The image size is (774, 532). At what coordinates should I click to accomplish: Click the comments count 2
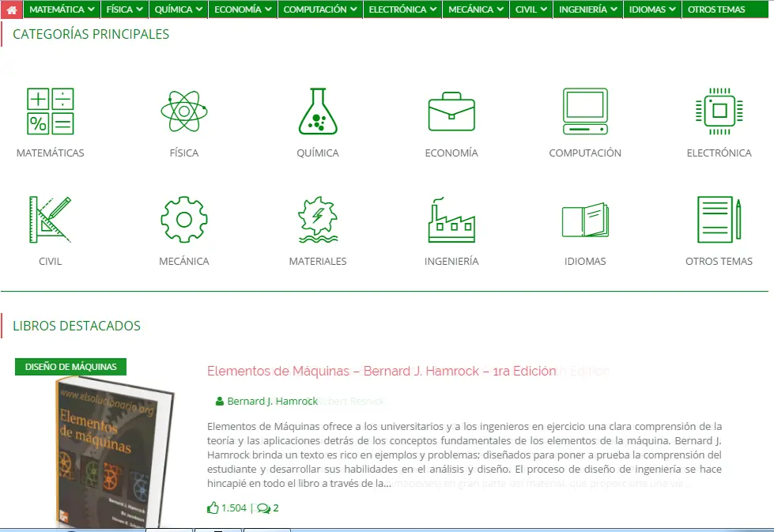[276, 507]
